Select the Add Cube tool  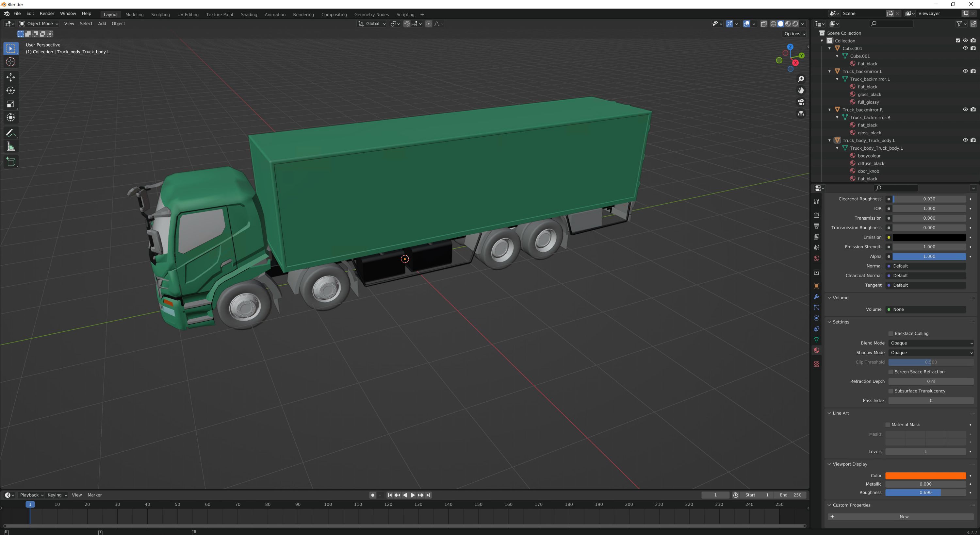click(x=11, y=162)
